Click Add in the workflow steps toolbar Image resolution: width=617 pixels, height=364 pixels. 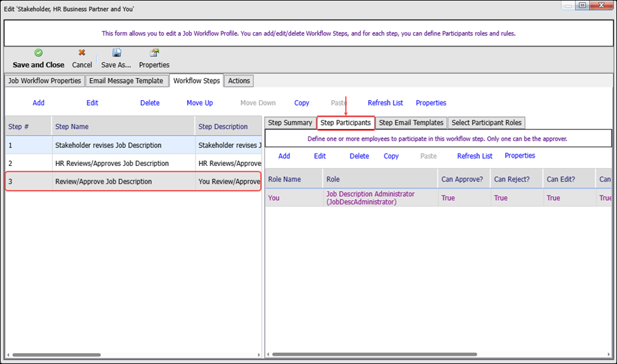click(38, 103)
